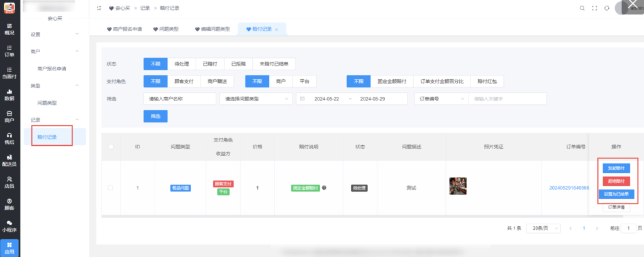Close the 赔付记录 tab with its x icon
The image size is (644, 257).
(x=277, y=30)
